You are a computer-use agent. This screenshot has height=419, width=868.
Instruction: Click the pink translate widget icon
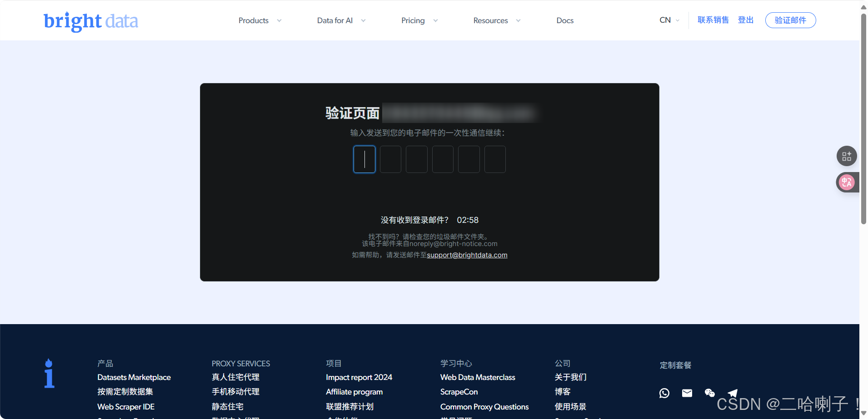847,182
